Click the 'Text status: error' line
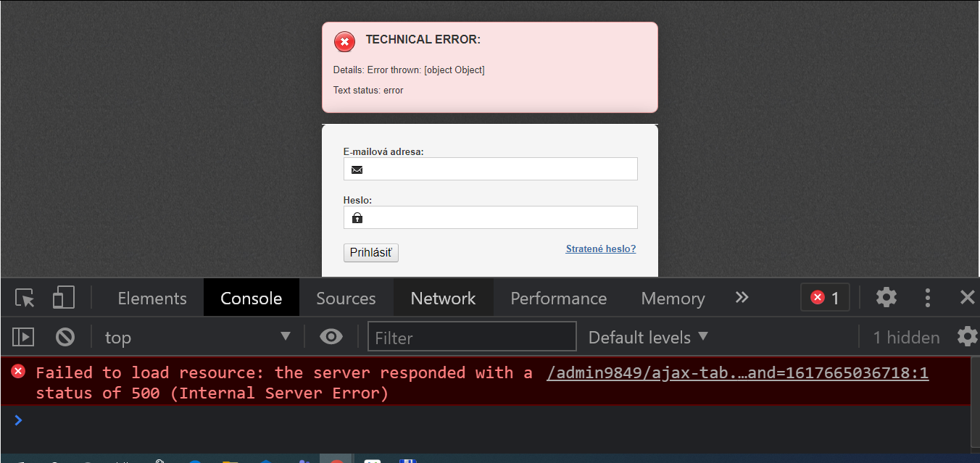This screenshot has height=463, width=980. 368,91
